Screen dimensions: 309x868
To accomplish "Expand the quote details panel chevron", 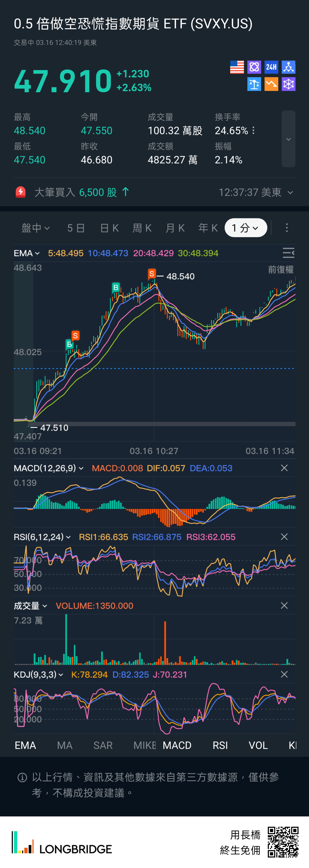I will (x=288, y=139).
